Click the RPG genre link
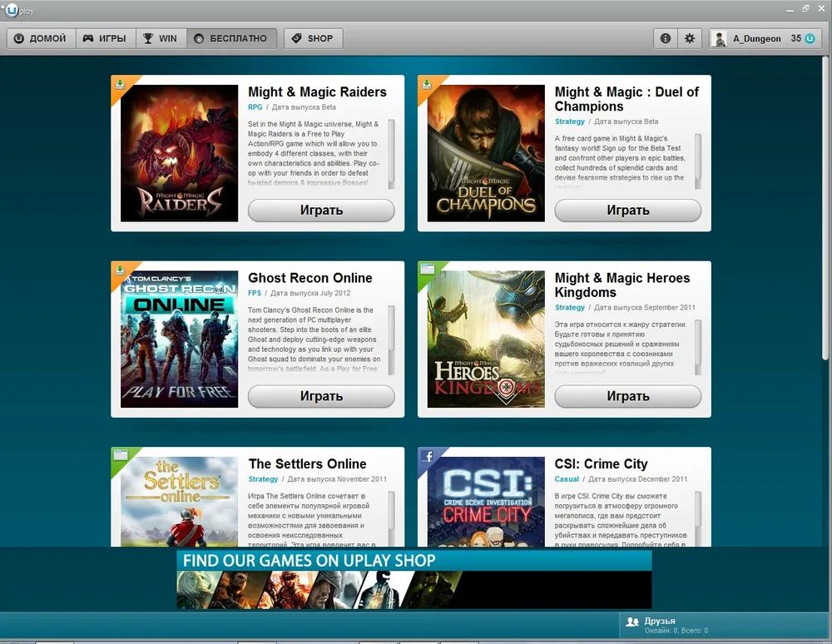 pos(255,107)
